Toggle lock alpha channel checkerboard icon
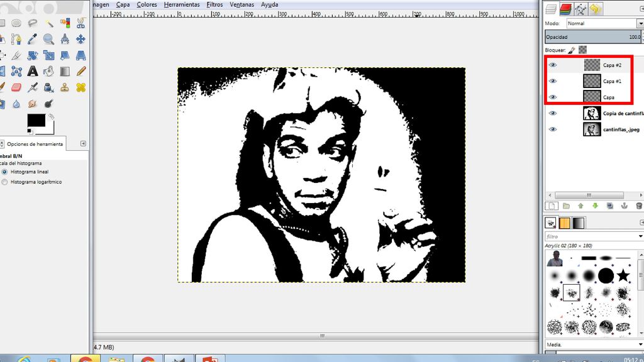 click(582, 50)
